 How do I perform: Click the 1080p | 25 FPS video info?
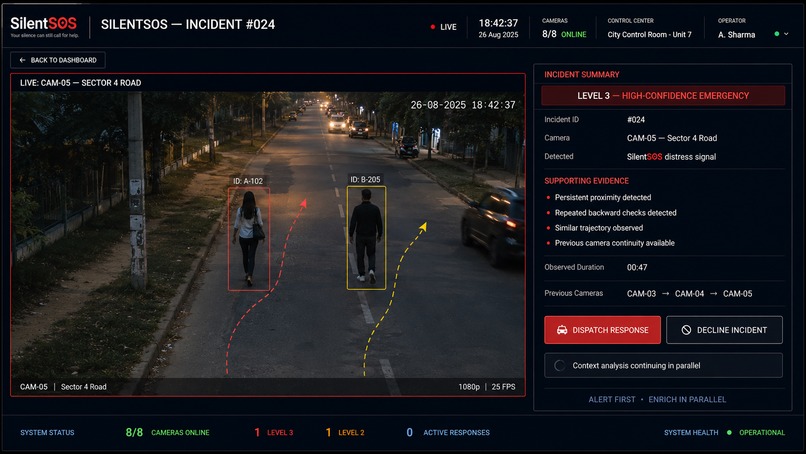click(487, 387)
